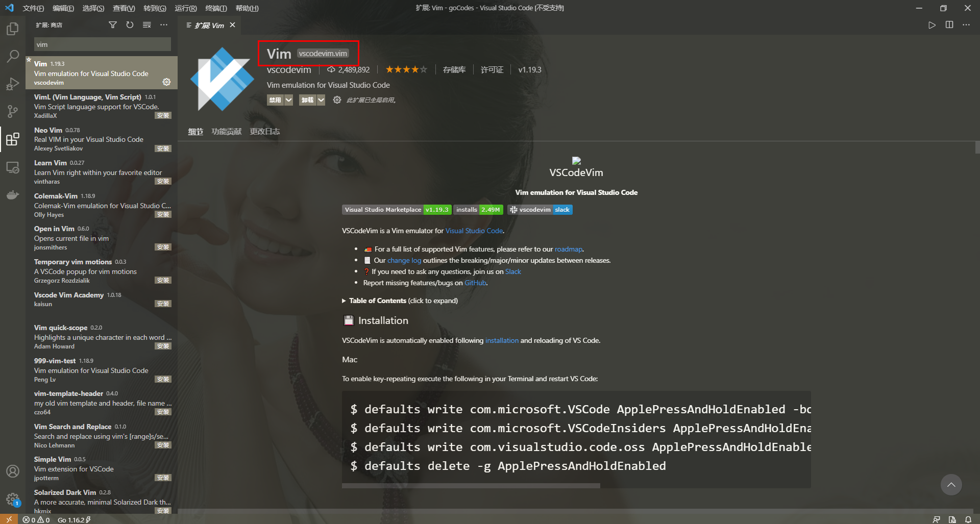Click the run play icon in editor title
The height and width of the screenshot is (524, 980).
coord(932,25)
